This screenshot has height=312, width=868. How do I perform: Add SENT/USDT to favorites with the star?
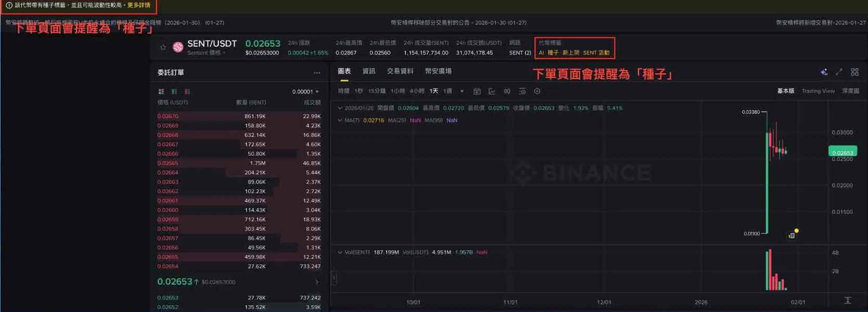click(x=163, y=47)
